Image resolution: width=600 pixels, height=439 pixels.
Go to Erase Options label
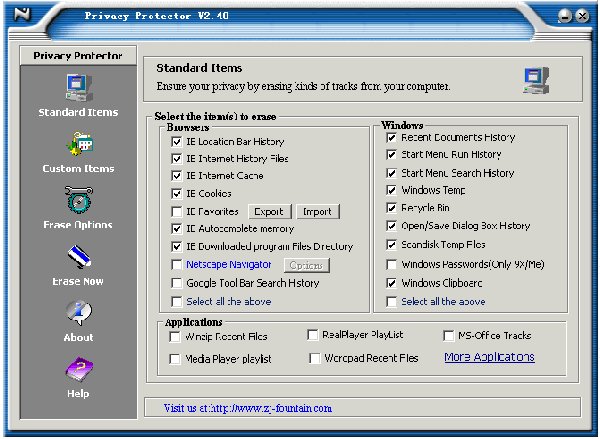(78, 225)
